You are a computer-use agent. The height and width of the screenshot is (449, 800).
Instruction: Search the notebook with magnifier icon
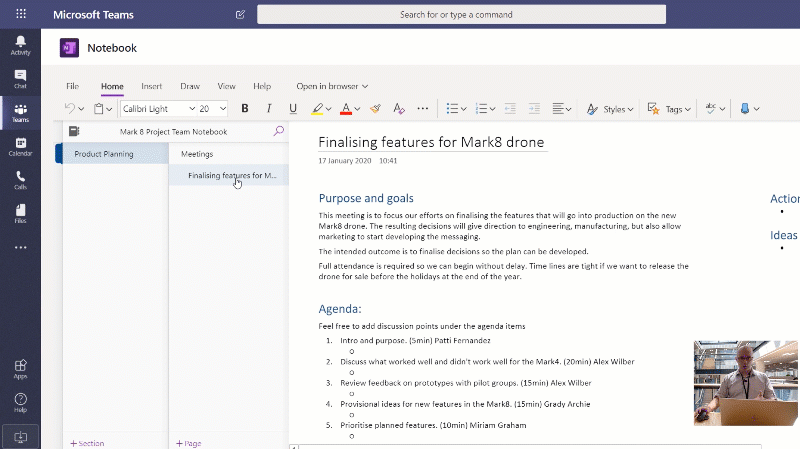(279, 131)
